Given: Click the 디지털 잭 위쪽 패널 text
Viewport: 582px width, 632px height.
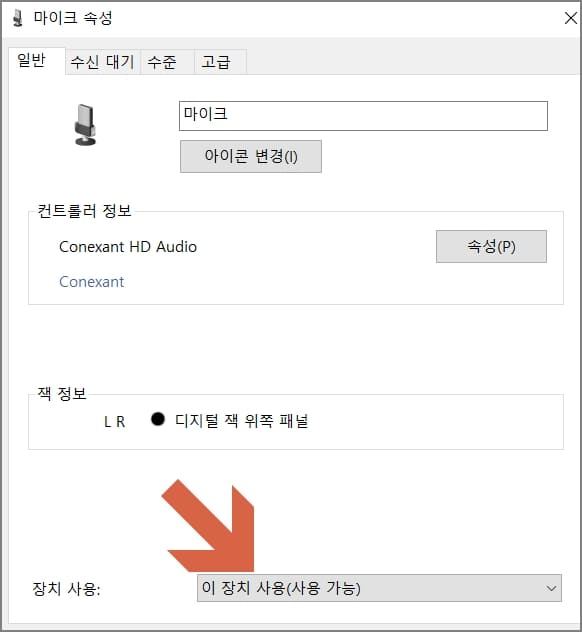Looking at the screenshot, I should click(242, 421).
